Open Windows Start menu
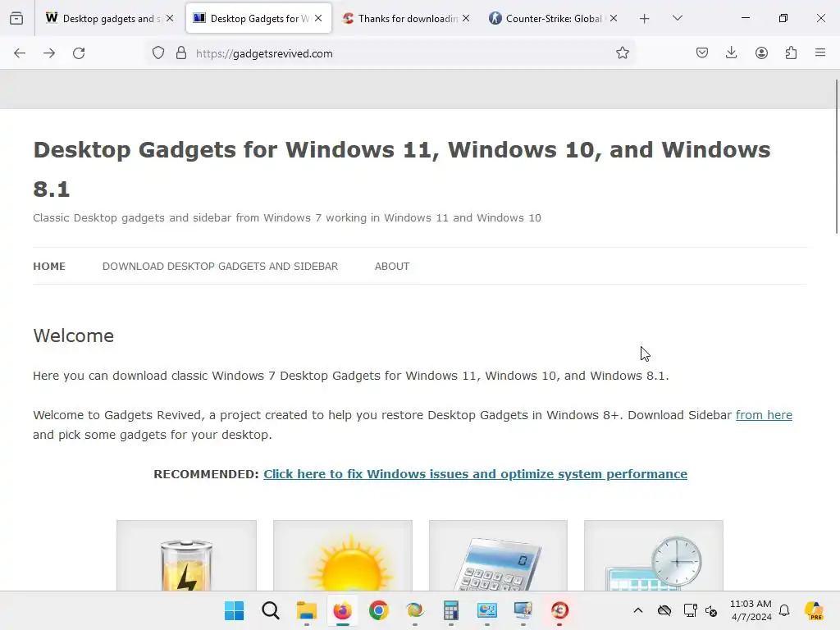840x630 pixels. pos(234,610)
